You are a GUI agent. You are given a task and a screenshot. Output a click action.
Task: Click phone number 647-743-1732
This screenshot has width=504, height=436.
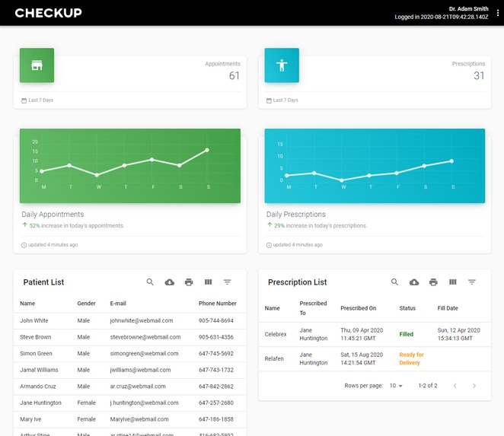216,370
